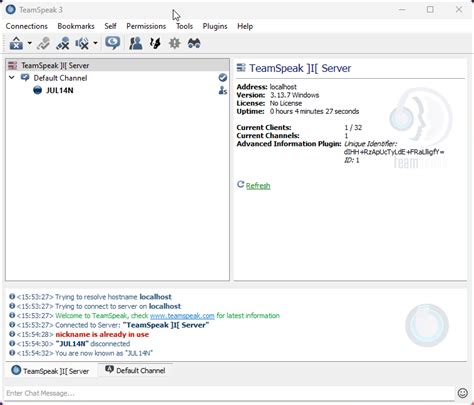Viewport: 474px width, 405px height.
Task: Click the default channel checkmark icon
Action: [223, 78]
